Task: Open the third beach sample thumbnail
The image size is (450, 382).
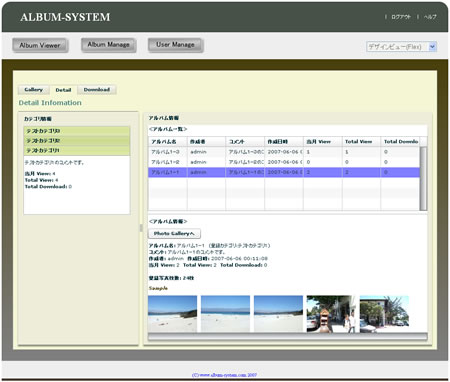Action: point(278,314)
